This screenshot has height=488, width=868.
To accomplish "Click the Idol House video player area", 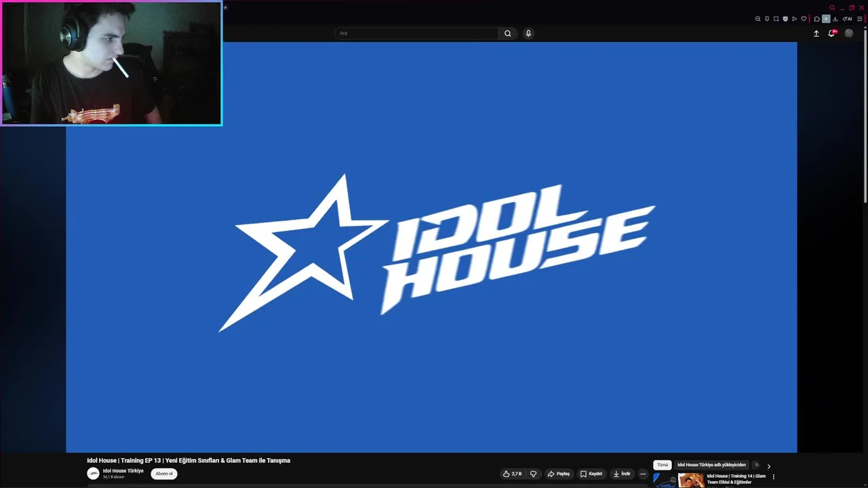I will (x=431, y=247).
